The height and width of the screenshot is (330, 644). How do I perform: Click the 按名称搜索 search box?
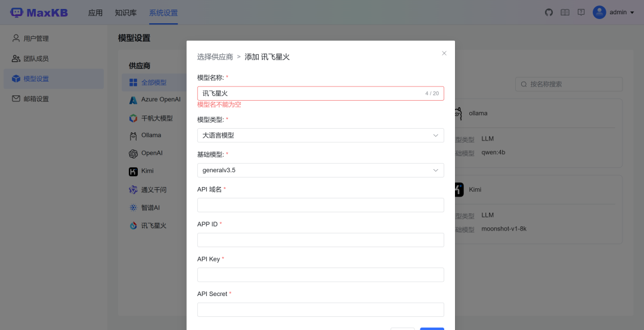569,84
